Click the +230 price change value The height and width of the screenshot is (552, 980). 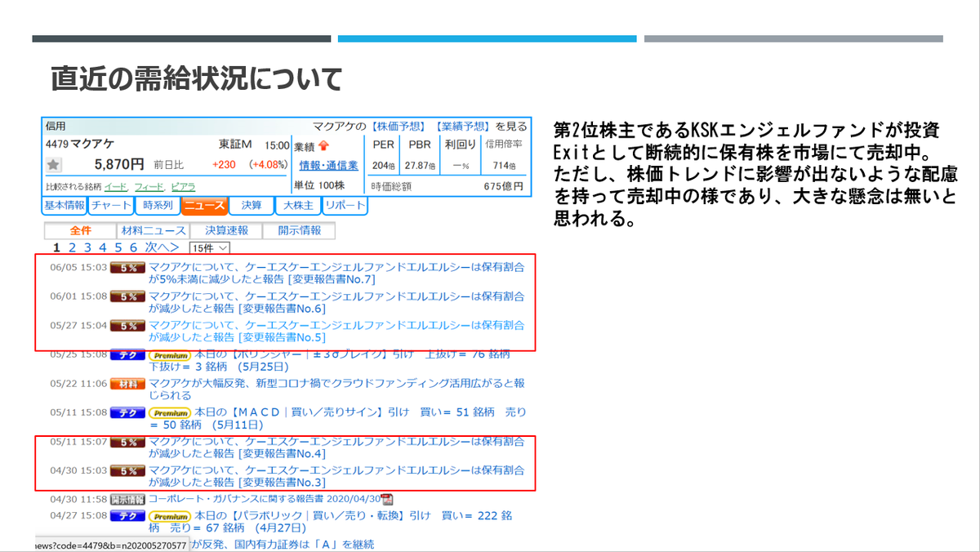[224, 165]
